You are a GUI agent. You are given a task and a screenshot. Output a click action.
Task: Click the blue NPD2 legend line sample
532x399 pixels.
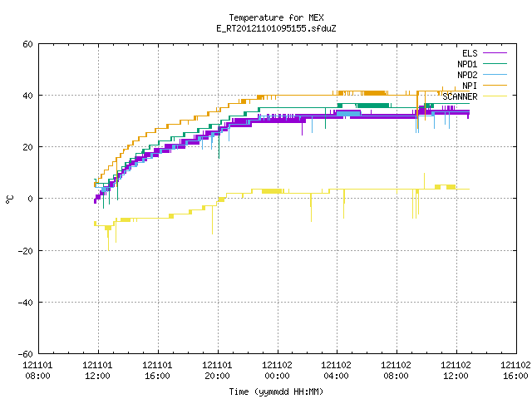(x=495, y=74)
